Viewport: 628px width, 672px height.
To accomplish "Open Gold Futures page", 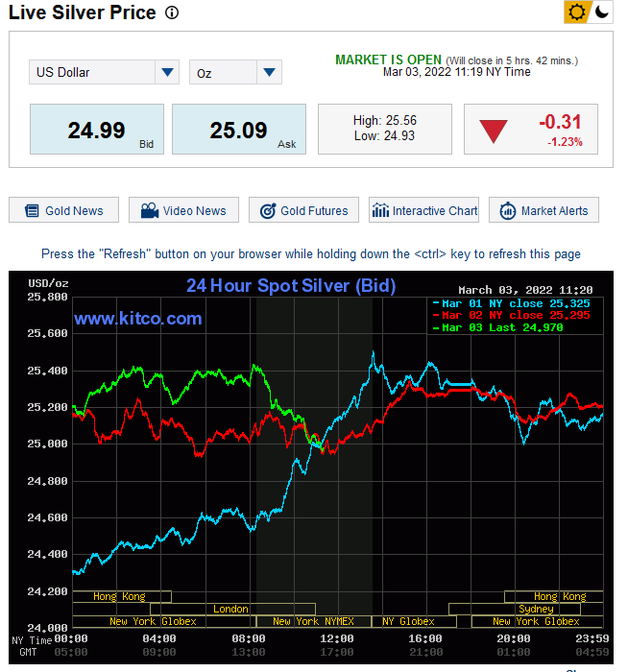I will [304, 210].
